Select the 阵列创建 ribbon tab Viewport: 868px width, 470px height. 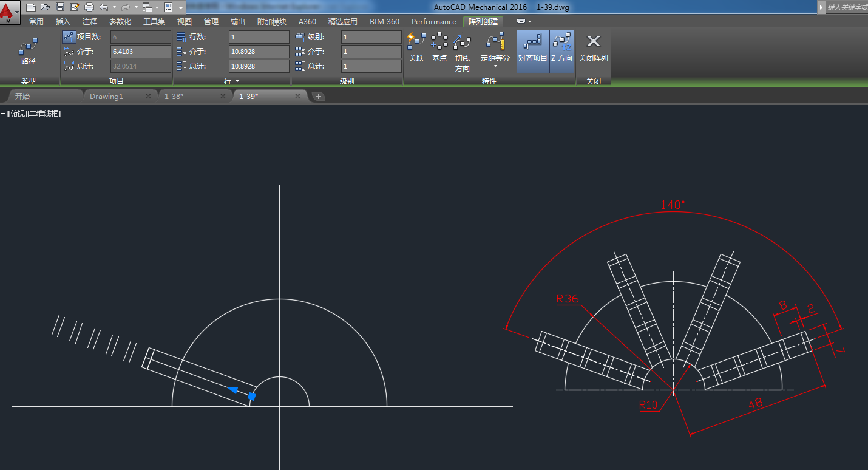[x=483, y=21]
